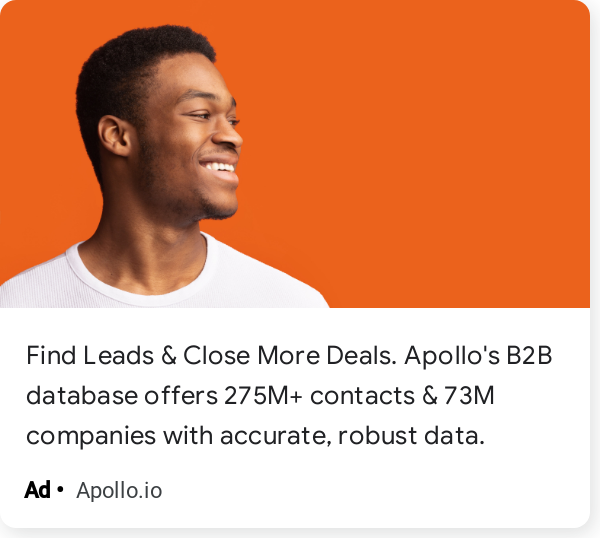The image size is (600, 538).
Task: Click the word "with" in the last line
Action: (x=188, y=435)
